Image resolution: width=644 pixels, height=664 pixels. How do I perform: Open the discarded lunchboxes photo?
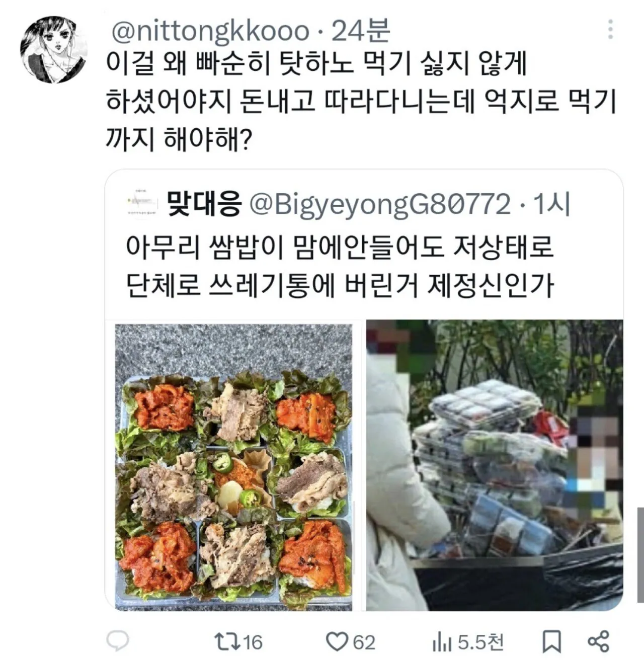point(494,465)
